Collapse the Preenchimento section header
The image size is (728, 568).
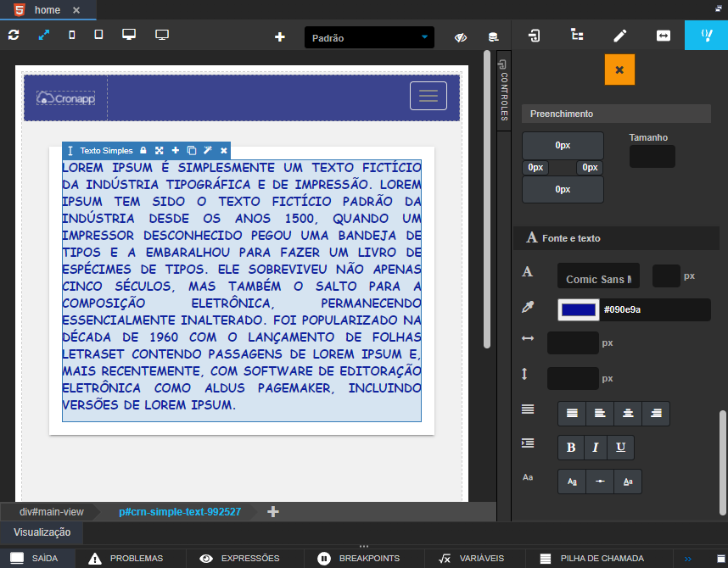pos(616,114)
